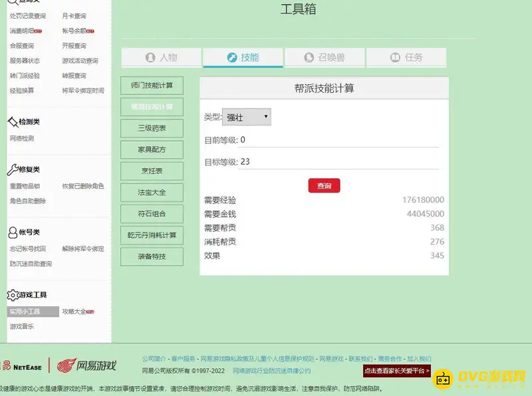The width and height of the screenshot is (532, 396).
Task: Open 家具配方 recipes
Action: [152, 149]
